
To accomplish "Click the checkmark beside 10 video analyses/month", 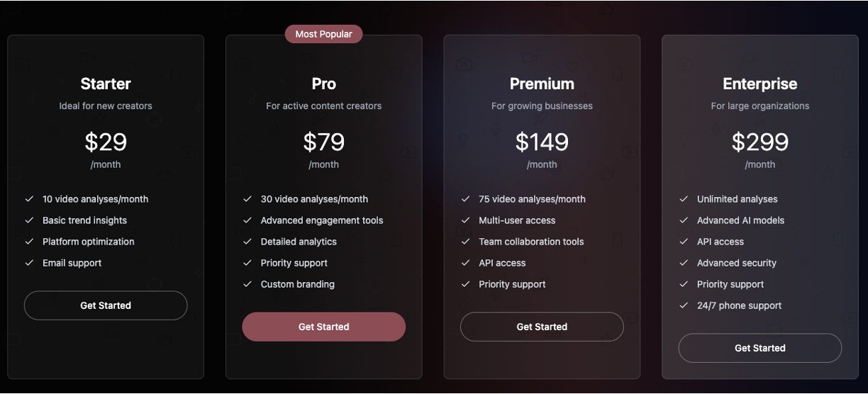I will [x=30, y=199].
